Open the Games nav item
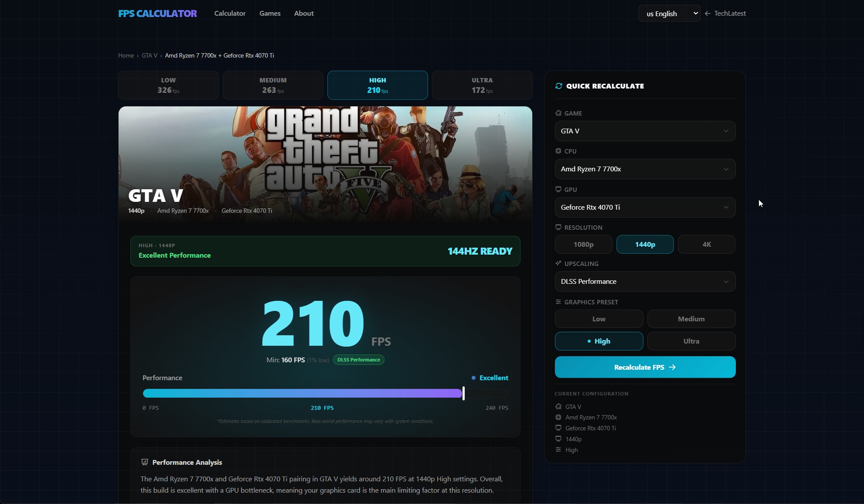The image size is (864, 504). point(270,14)
